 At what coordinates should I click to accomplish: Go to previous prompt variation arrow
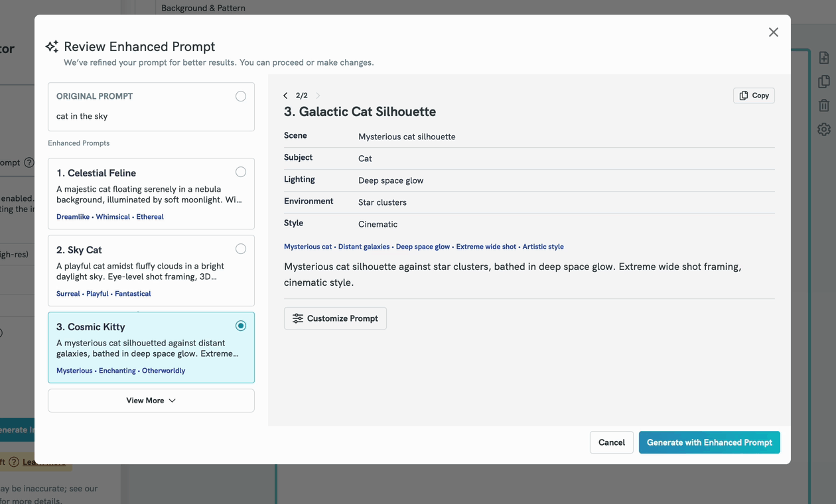[285, 95]
